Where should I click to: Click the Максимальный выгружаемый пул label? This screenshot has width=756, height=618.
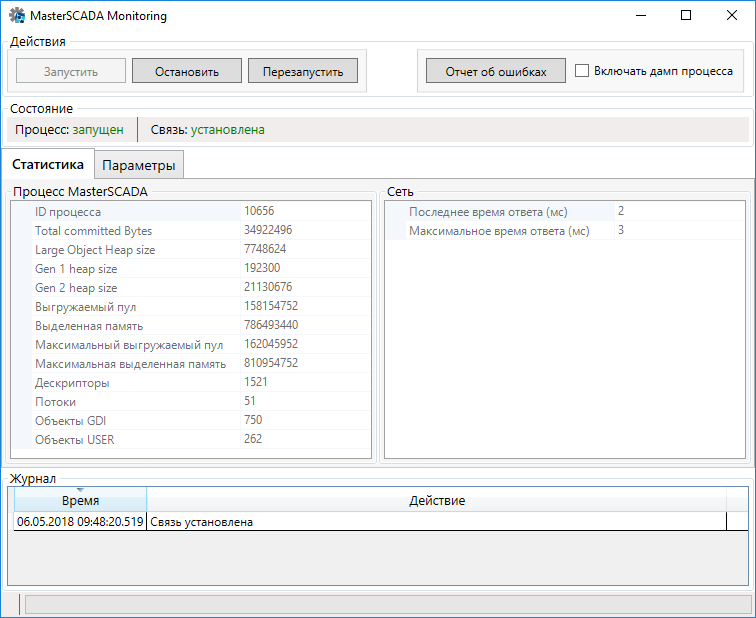pyautogui.click(x=129, y=345)
